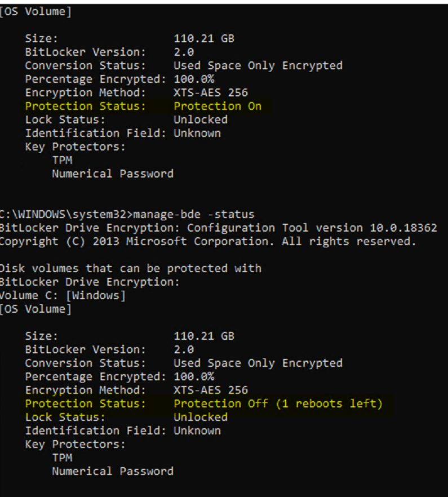The image size is (448, 497).
Task: Click "Protection Status:" label beside Protection On
Action: click(x=85, y=106)
